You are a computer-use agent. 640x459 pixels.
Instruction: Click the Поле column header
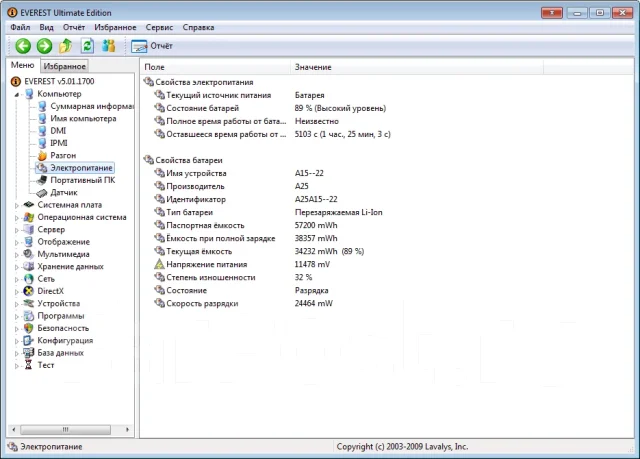point(216,67)
